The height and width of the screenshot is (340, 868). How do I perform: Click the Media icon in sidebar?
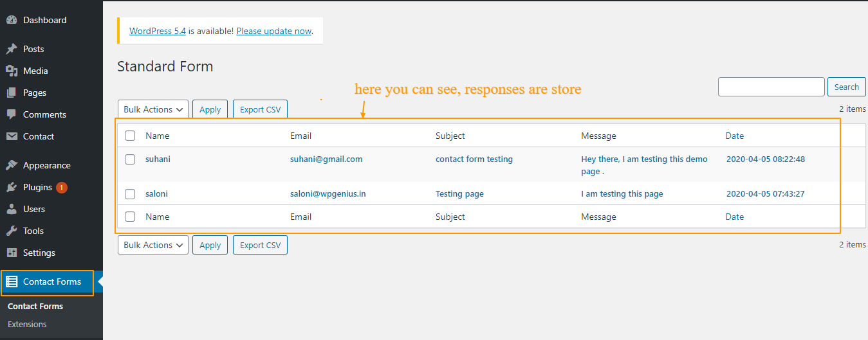[x=11, y=71]
